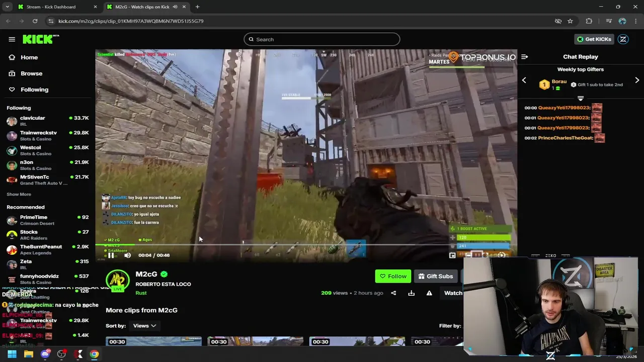Mute audio on the M2cG tab
The height and width of the screenshot is (362, 644).
tap(175, 7)
